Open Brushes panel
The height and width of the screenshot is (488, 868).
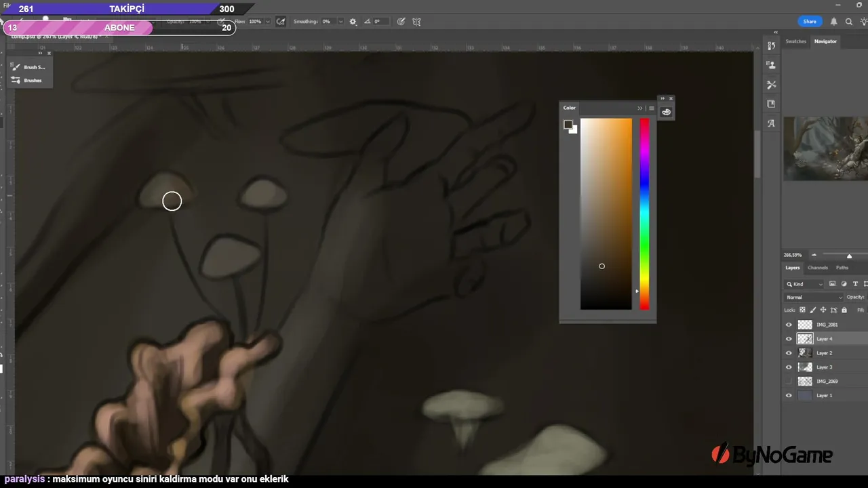[27, 80]
